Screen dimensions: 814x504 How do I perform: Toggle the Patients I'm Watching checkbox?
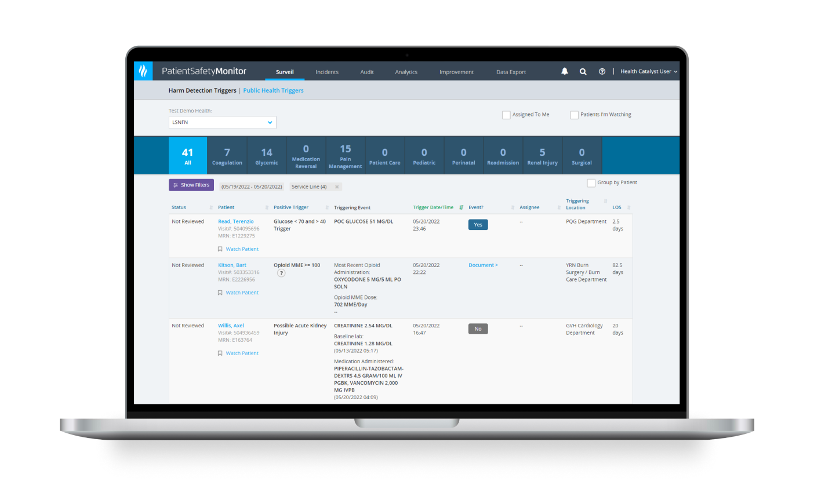(x=574, y=115)
